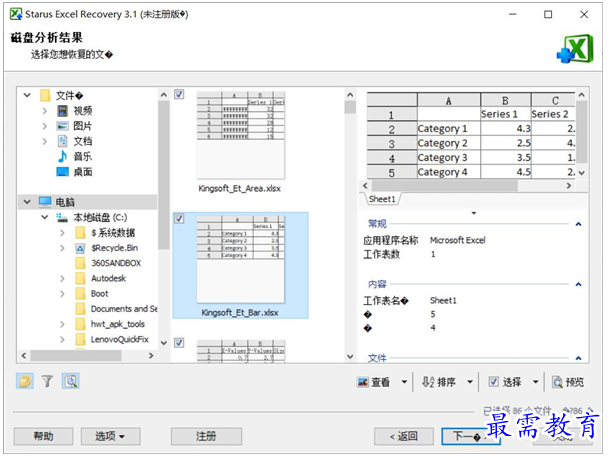Expand the 图片 tree node
Screen dimensions: 608x457
click(x=45, y=126)
